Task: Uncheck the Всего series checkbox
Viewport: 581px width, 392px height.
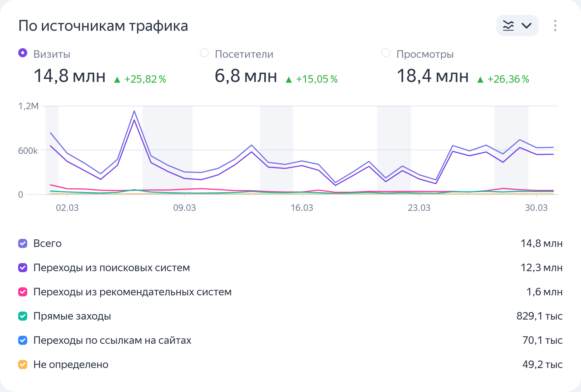Action: 23,243
